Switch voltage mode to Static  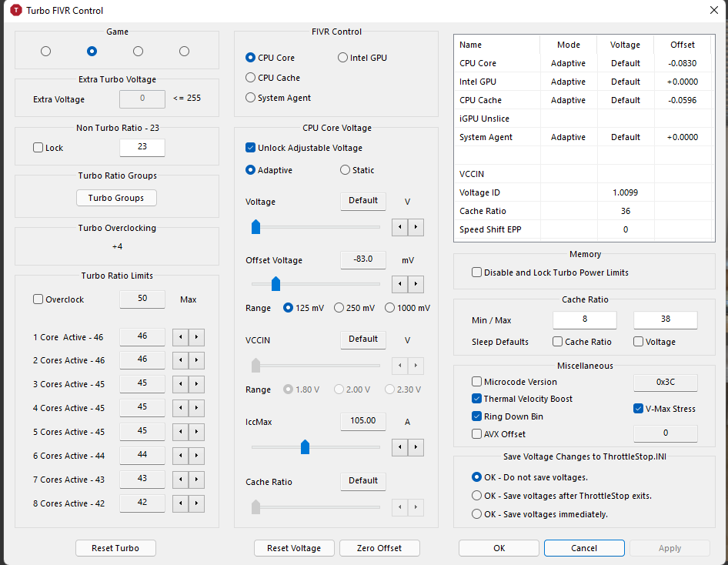point(357,170)
